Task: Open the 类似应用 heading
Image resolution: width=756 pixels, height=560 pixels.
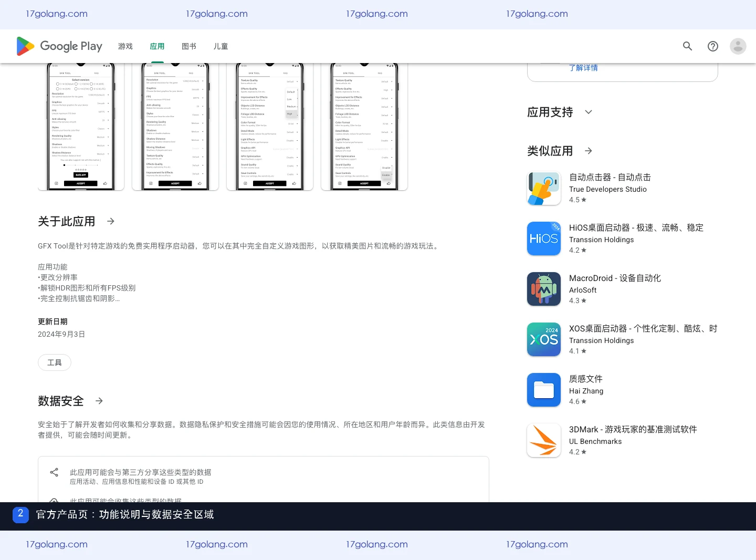Action: pyautogui.click(x=550, y=151)
